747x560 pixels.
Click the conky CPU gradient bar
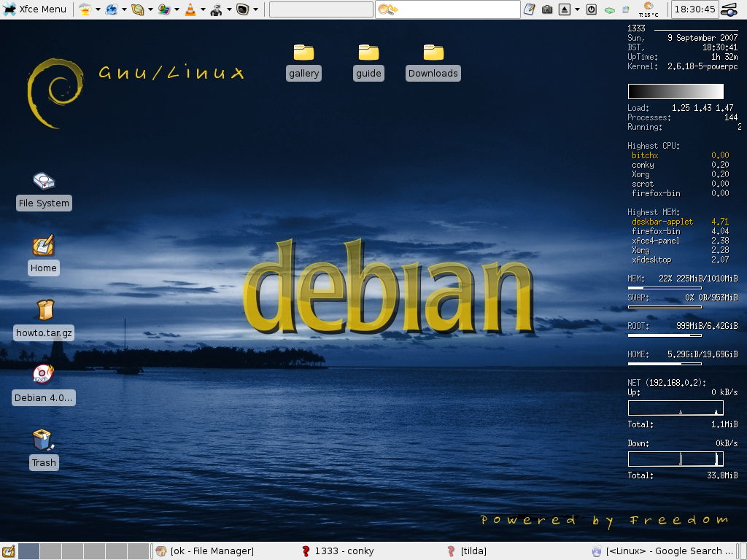coord(676,91)
